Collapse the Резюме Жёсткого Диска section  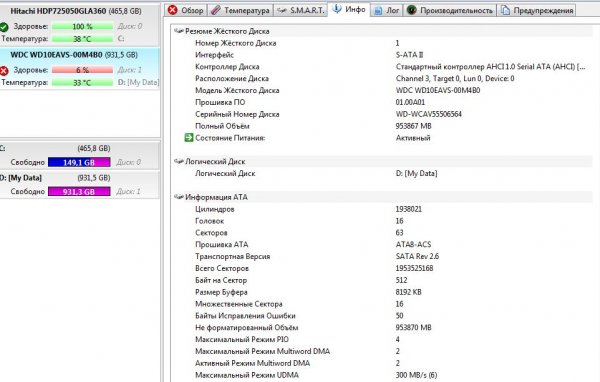pos(179,31)
